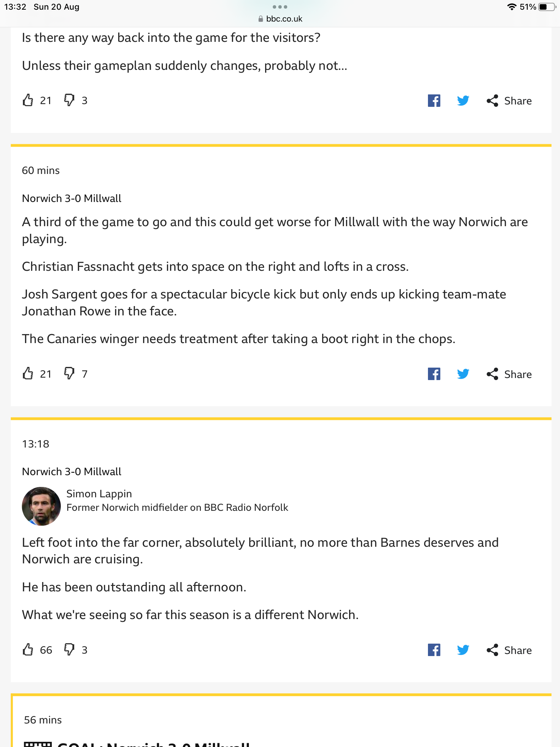
Task: Like the 60 mins Norwich-Millwall post
Action: pyautogui.click(x=28, y=373)
